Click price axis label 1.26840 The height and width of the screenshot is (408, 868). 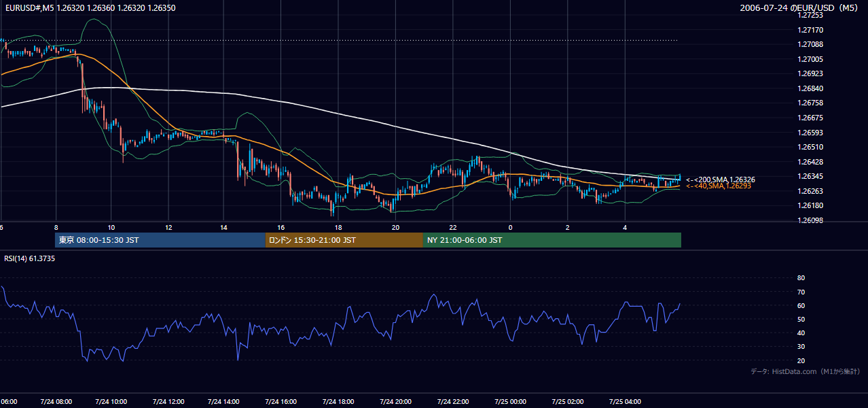pos(812,88)
